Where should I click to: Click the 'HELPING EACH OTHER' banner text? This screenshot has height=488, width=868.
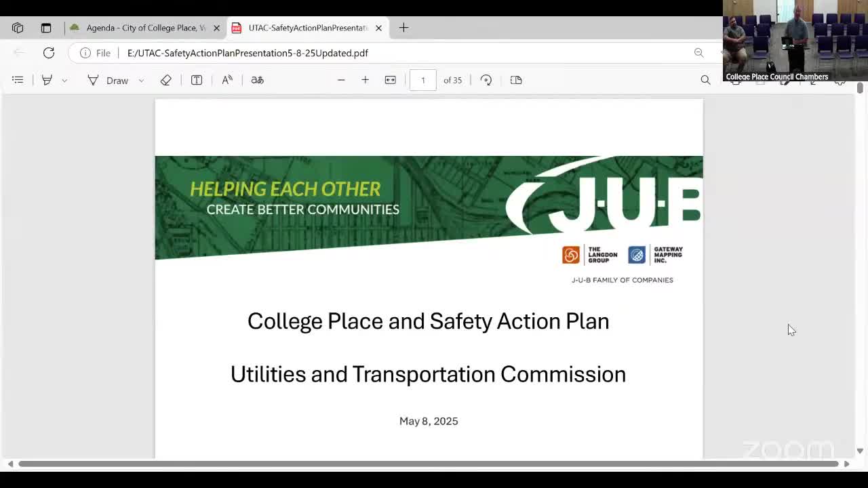coord(285,189)
